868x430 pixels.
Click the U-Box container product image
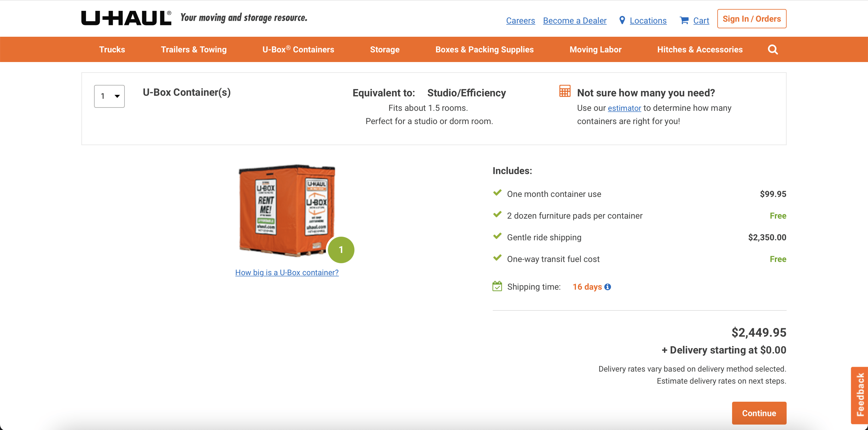pyautogui.click(x=286, y=210)
